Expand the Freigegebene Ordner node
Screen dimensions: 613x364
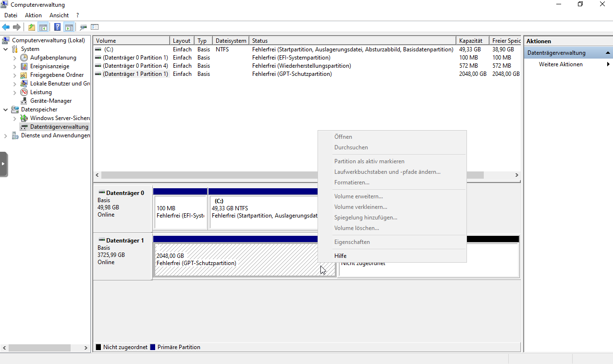14,75
